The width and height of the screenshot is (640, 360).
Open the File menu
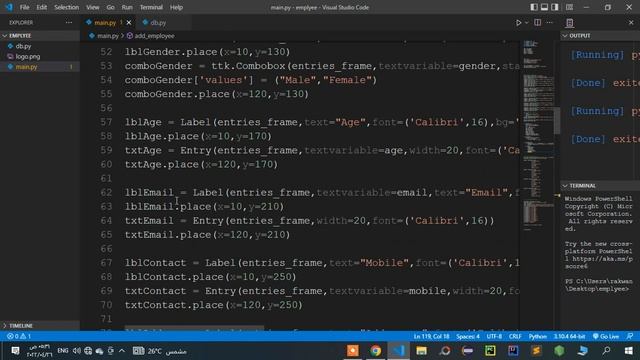(24, 7)
